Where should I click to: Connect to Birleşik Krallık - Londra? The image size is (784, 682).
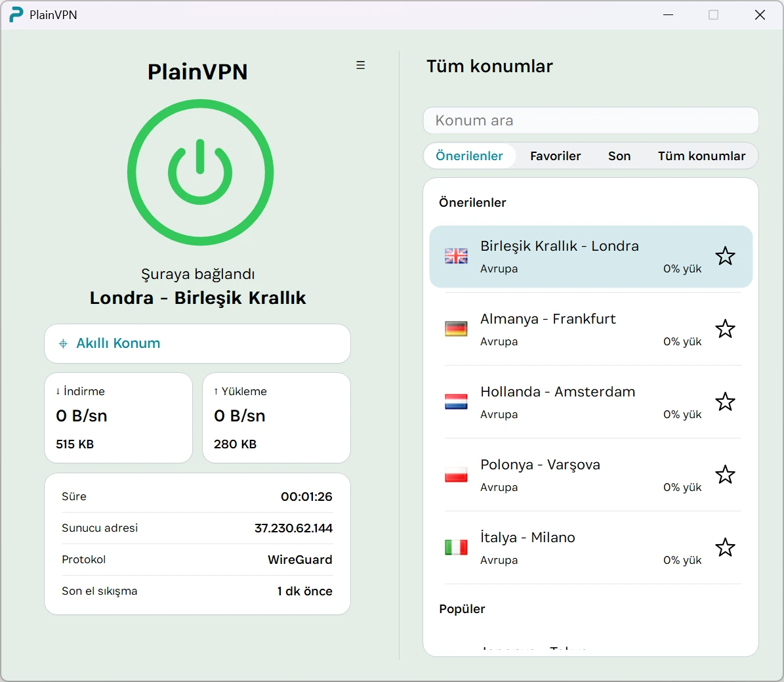pos(591,257)
